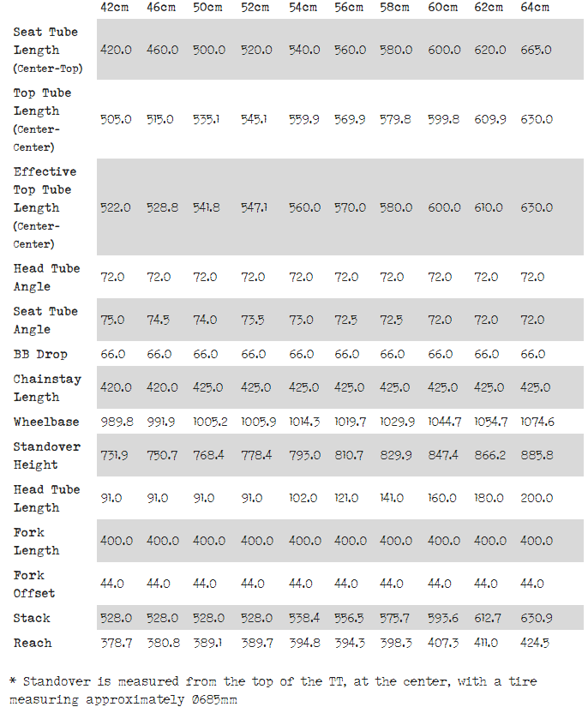Select the Head Tube Angle row label
Image resolution: width=588 pixels, height=719 pixels.
[x=46, y=277]
